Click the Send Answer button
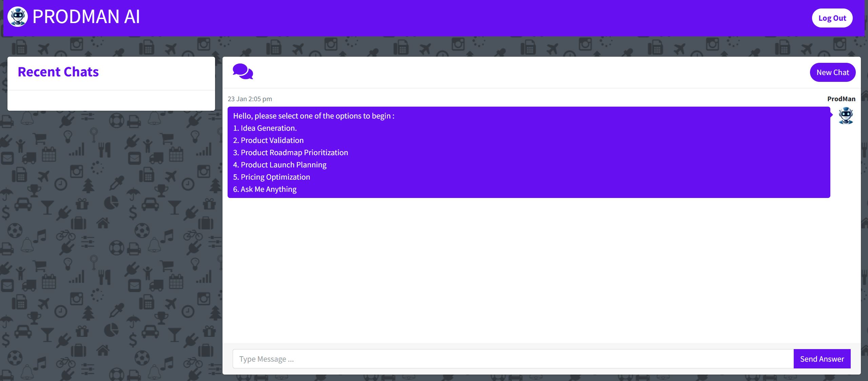 [x=822, y=359]
